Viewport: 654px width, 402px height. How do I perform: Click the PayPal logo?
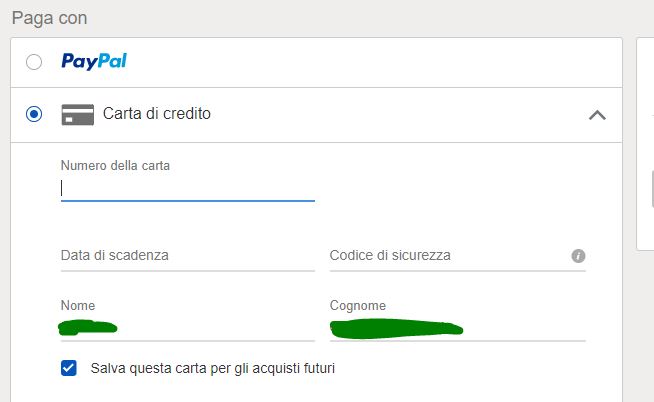pos(94,62)
